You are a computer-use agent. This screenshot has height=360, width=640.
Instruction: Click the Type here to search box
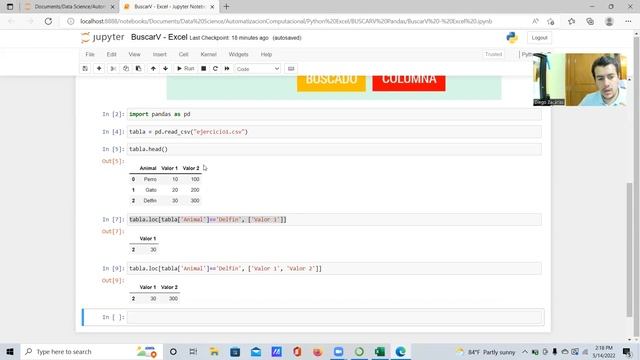coord(91,351)
